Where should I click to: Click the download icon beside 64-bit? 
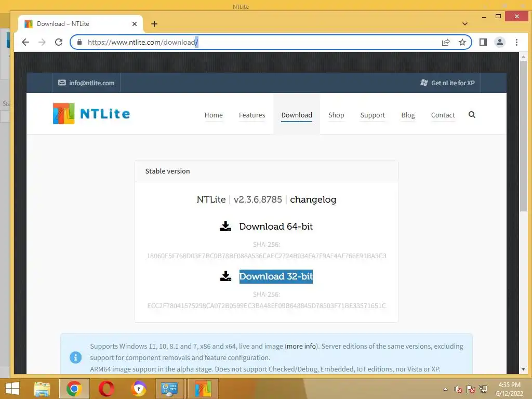tap(225, 227)
